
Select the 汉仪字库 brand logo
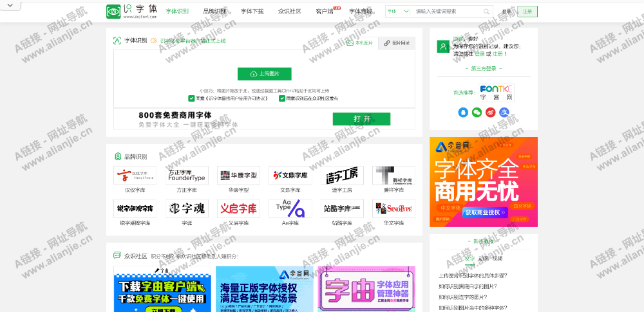[x=135, y=175]
